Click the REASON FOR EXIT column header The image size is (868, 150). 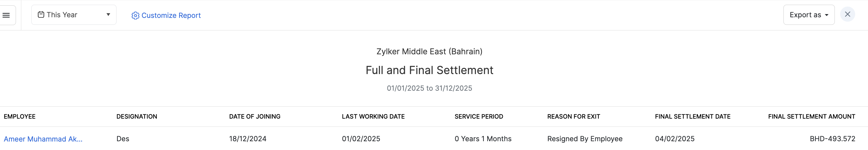[x=574, y=116]
